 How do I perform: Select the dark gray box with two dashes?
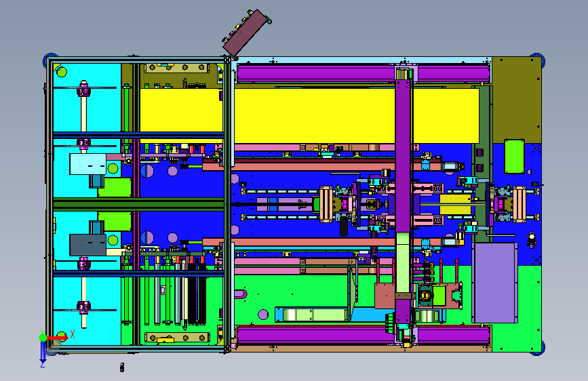point(87,245)
